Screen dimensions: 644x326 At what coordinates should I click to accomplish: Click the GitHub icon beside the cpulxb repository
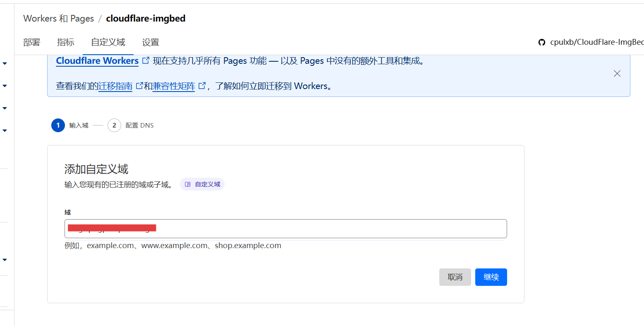pos(542,42)
